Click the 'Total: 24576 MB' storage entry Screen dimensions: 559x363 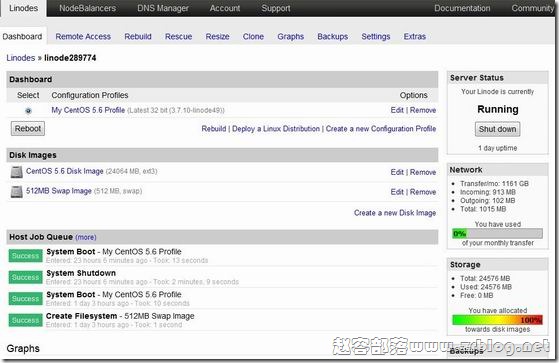pos(485,278)
